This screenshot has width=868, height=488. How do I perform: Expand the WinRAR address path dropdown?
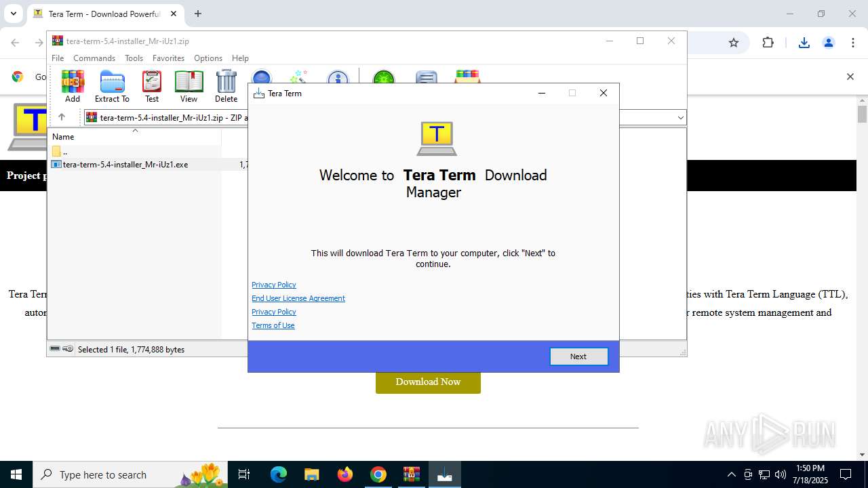click(680, 117)
